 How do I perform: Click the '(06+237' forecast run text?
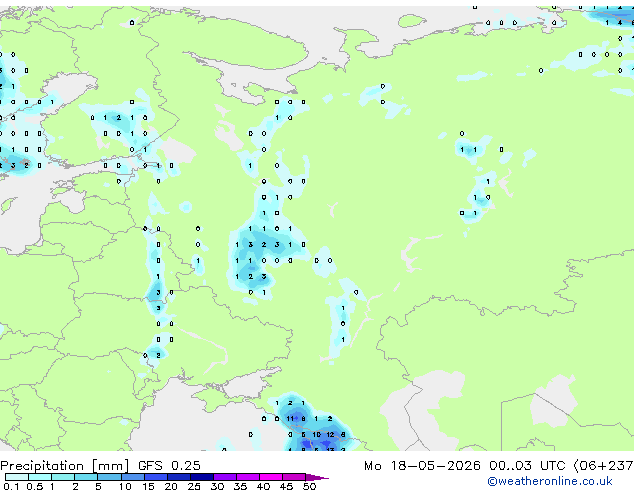604,466
